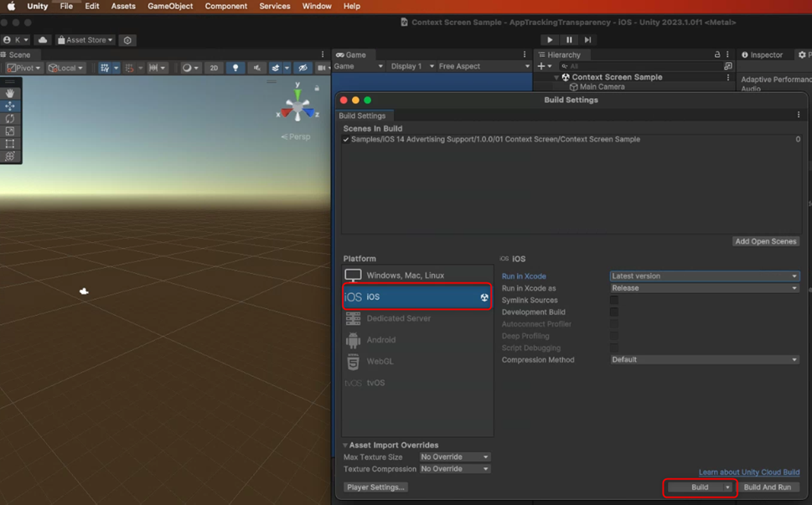Toggle scene gizmo rotation lock
812x505 pixels.
(317, 88)
